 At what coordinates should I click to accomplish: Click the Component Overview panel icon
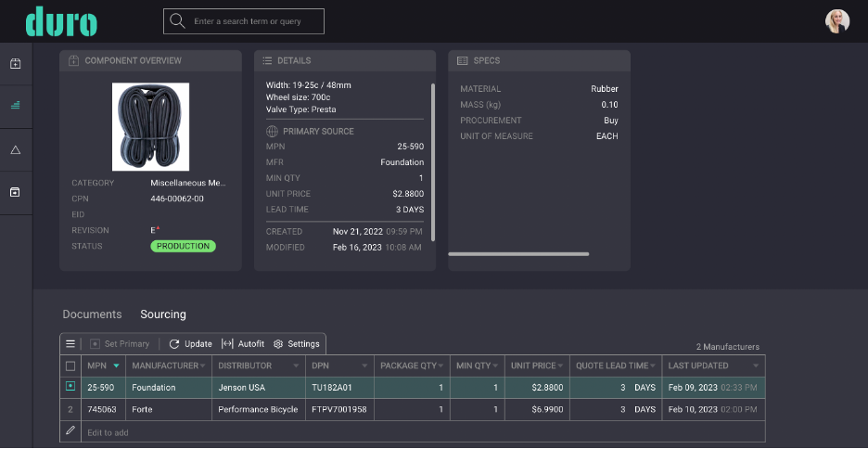point(73,60)
